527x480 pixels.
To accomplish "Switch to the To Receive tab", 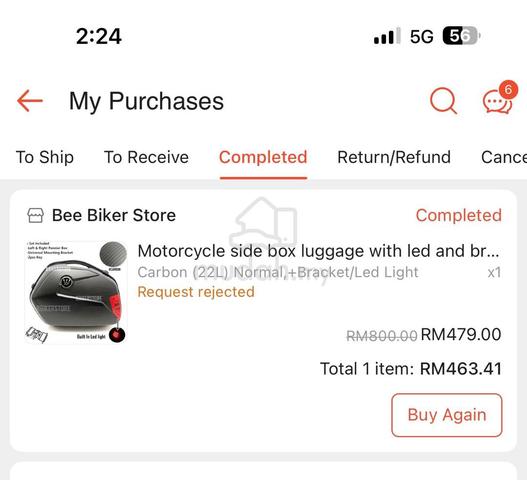I will 146,157.
